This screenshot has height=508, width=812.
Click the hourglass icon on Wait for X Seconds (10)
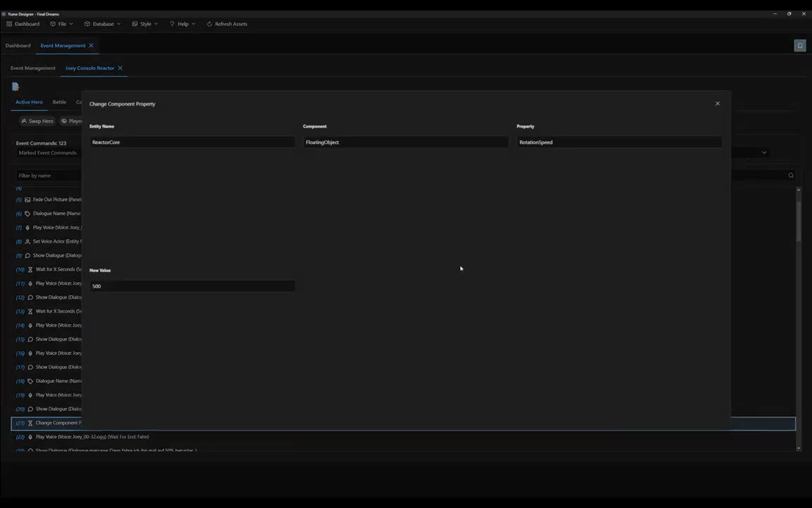(x=30, y=269)
